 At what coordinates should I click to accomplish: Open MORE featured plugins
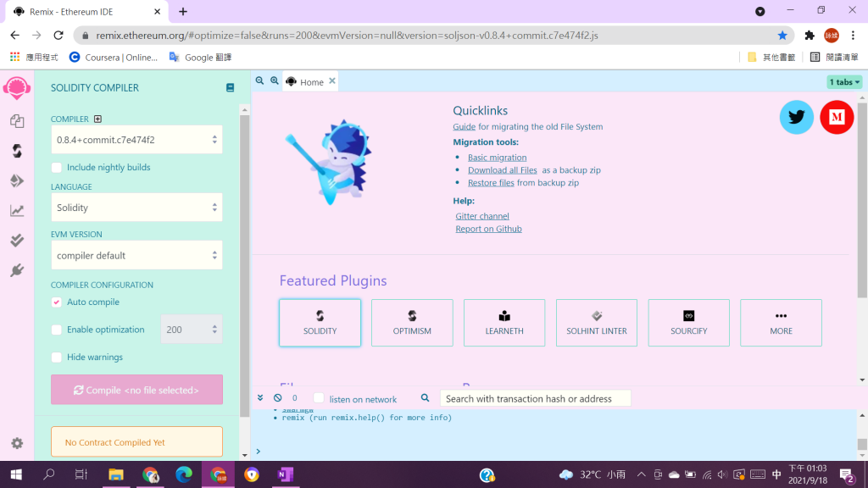781,323
